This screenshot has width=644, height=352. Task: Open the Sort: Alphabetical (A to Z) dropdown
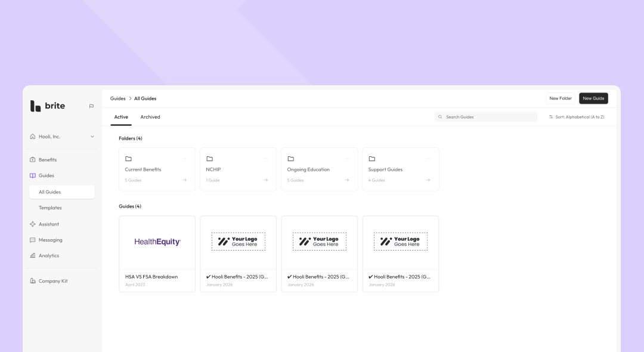pos(576,117)
